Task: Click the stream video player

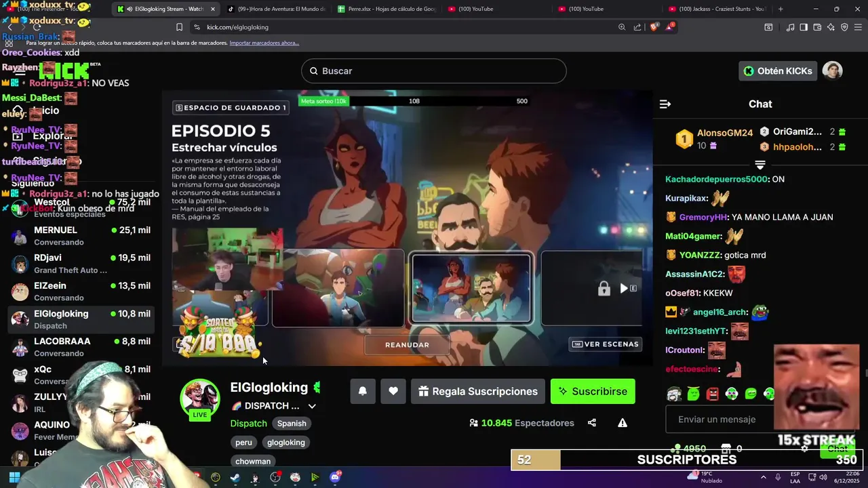Action: pos(407,227)
